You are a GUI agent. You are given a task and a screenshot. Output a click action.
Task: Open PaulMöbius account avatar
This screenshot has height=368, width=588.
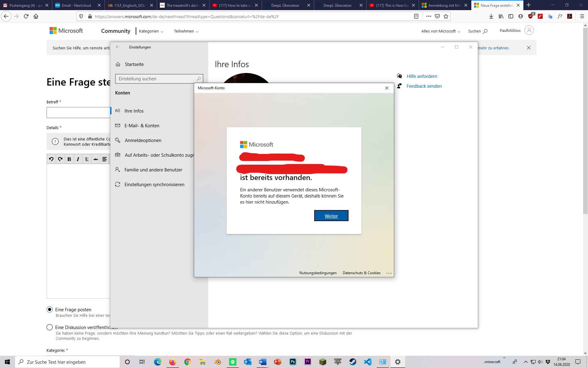[529, 30]
